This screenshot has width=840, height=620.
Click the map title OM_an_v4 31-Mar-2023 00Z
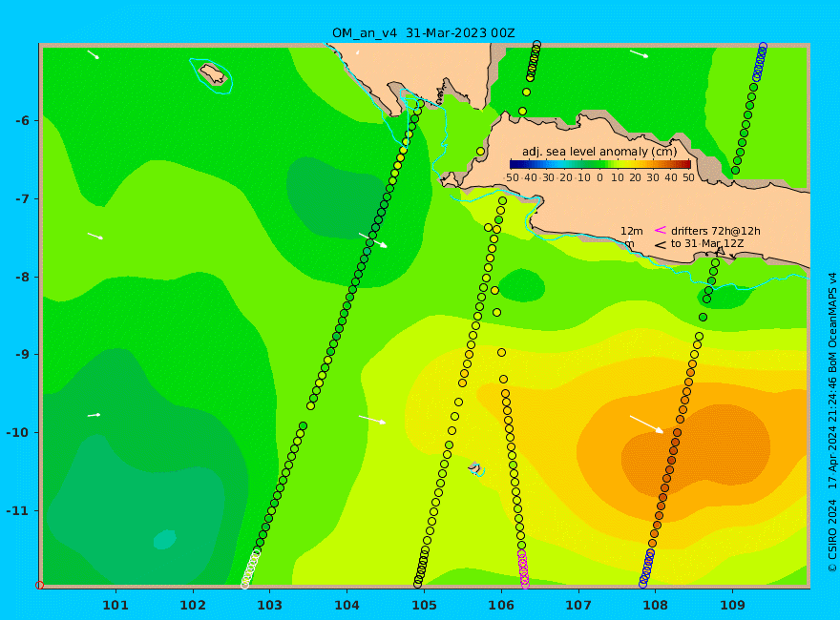423,33
